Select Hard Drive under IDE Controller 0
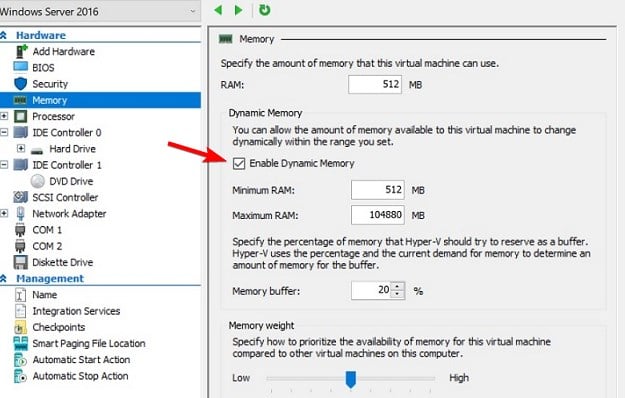This screenshot has height=398, width=625. (72, 149)
